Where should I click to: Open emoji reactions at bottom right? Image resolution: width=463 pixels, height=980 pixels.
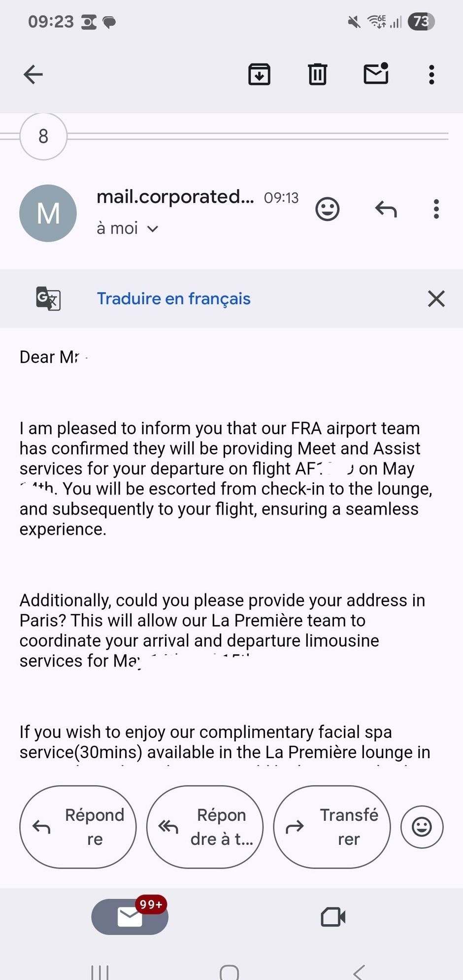tap(422, 827)
